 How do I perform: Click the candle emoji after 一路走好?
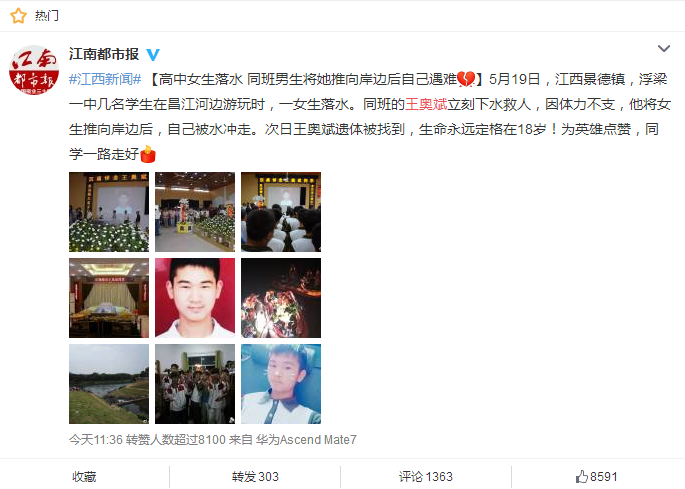[x=148, y=154]
